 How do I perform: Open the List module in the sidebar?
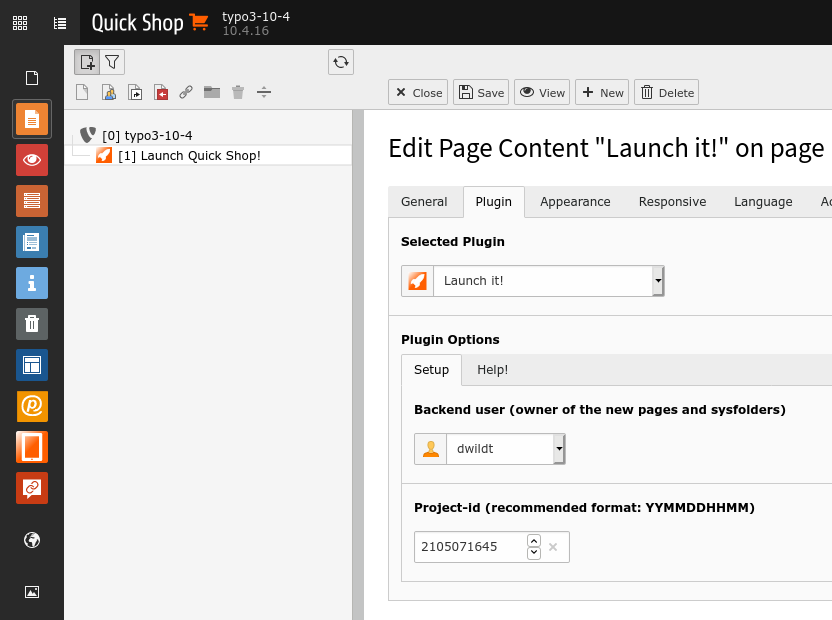pyautogui.click(x=32, y=201)
